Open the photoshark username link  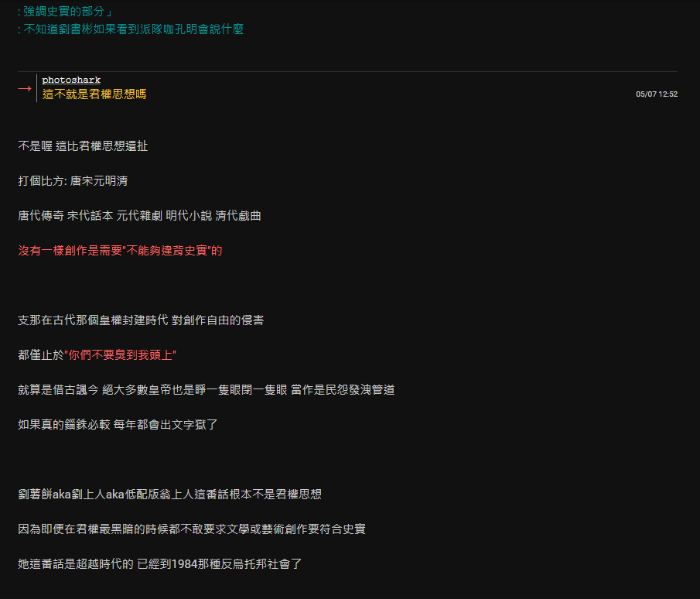pyautogui.click(x=71, y=80)
